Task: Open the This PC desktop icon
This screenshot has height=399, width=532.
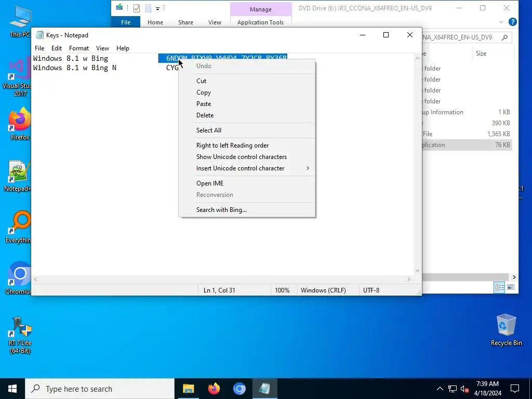Action: (20, 21)
